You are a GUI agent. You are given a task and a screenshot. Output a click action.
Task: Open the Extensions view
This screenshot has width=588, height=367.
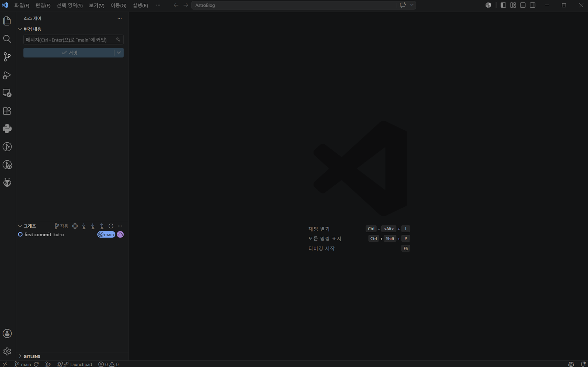click(x=7, y=111)
